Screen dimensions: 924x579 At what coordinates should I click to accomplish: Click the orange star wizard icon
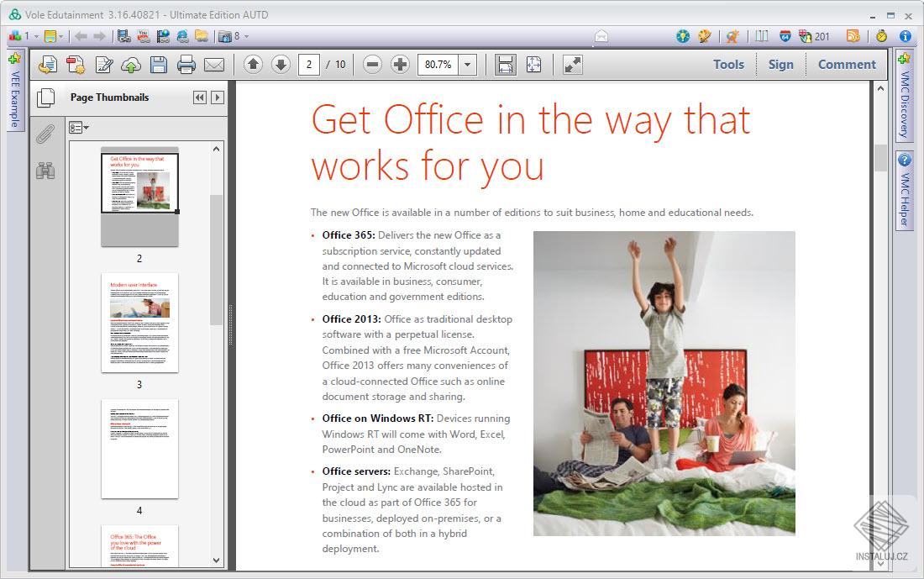click(732, 37)
